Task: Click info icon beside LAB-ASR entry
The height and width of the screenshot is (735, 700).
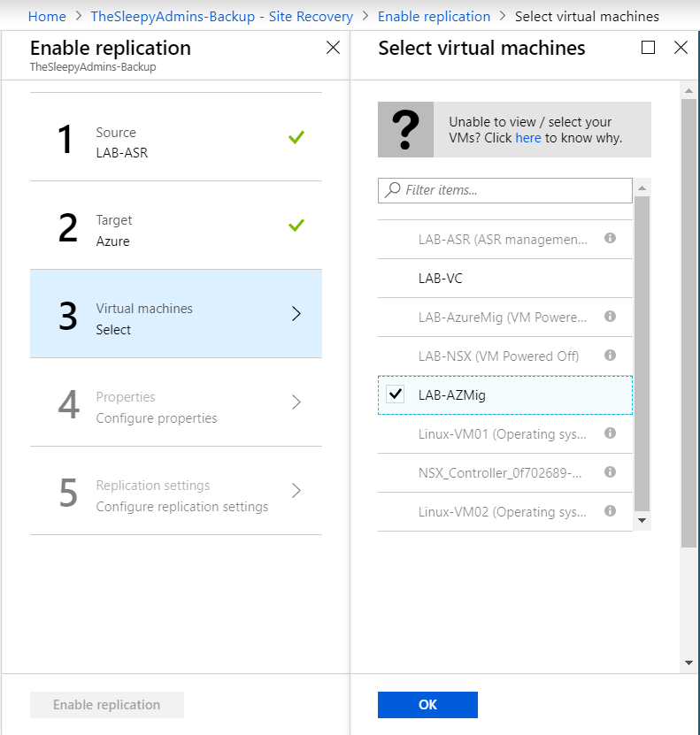Action: 610,239
